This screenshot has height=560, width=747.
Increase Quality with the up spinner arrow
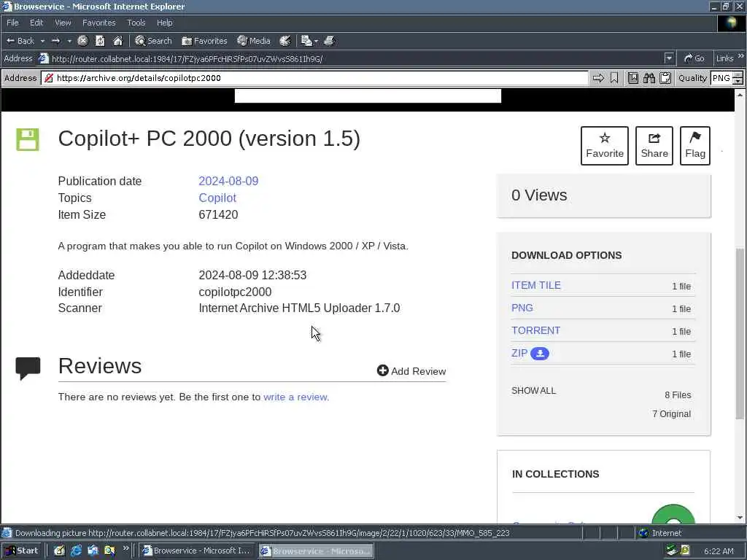[738, 75]
